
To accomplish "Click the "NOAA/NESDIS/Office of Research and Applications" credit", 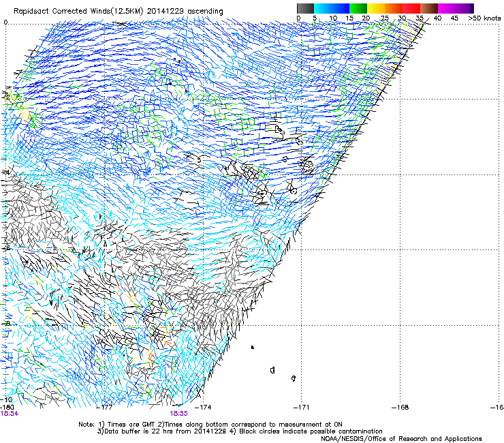I will pyautogui.click(x=401, y=439).
